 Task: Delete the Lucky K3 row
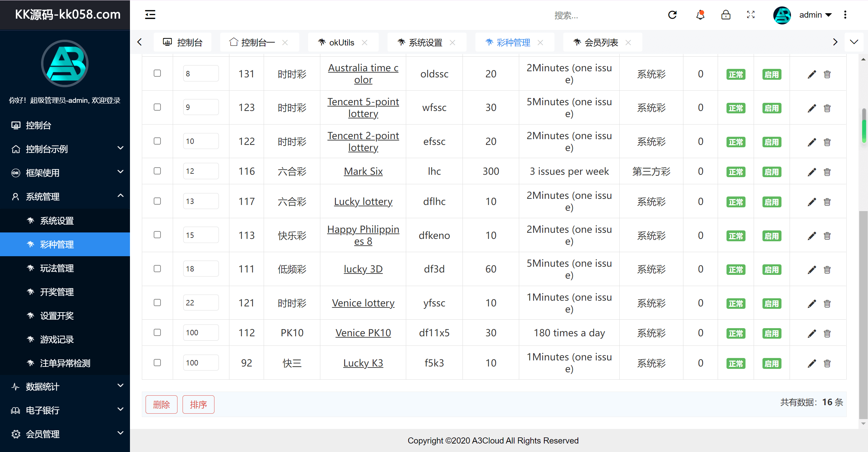click(827, 363)
